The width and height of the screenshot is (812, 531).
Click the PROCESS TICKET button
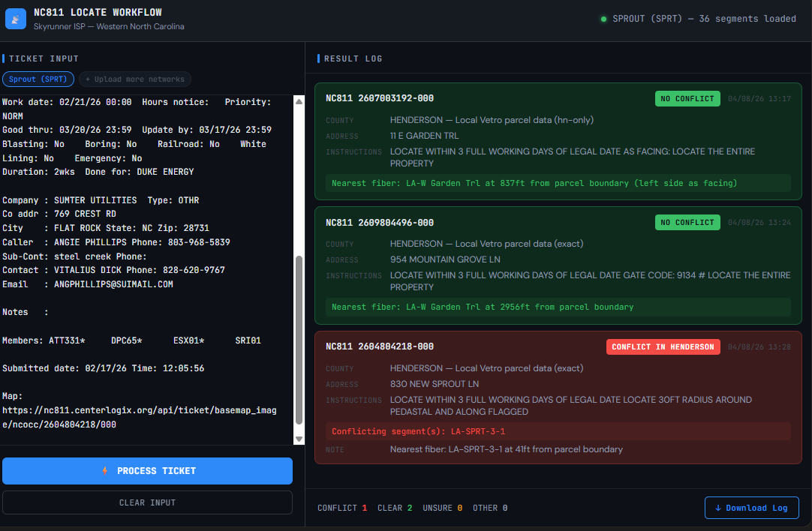coord(147,471)
